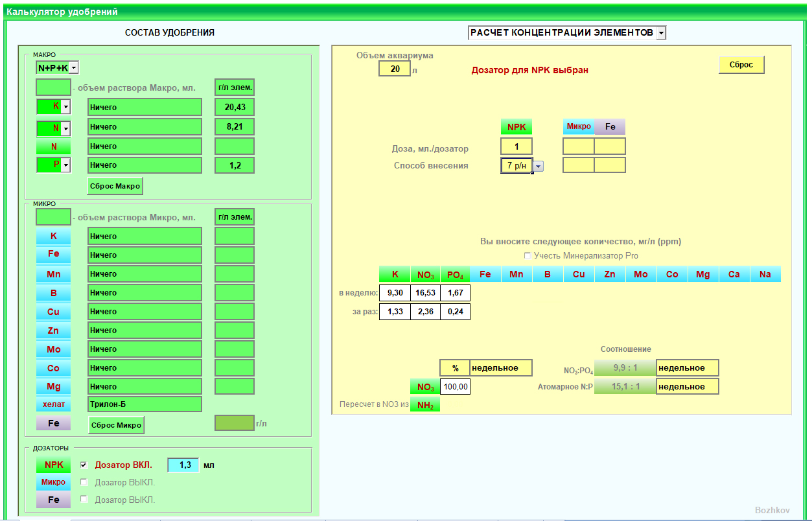812x521 pixels.
Task: Expand the macro K source dropdown arrow
Action: tap(65, 108)
